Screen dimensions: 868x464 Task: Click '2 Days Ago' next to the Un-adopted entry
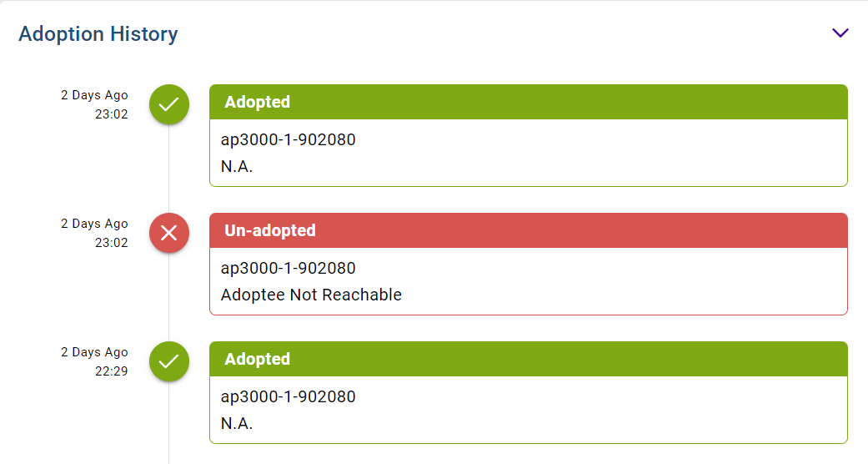[94, 224]
